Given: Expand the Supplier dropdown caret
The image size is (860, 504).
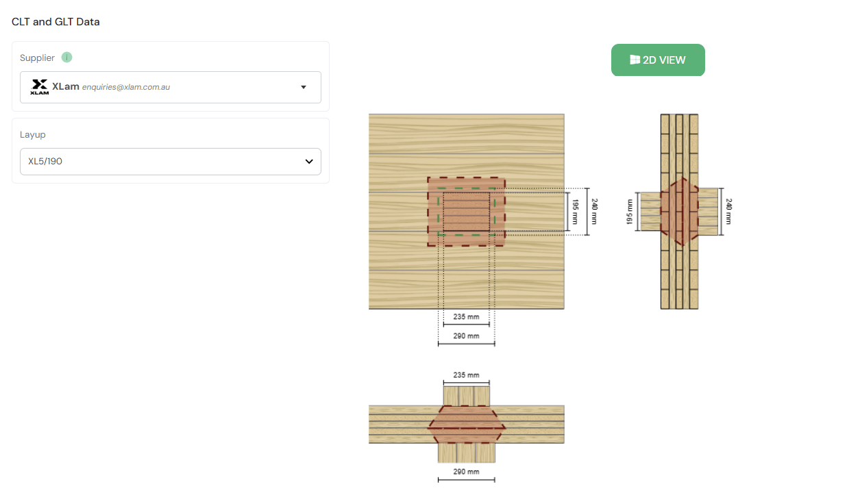Looking at the screenshot, I should pos(304,88).
